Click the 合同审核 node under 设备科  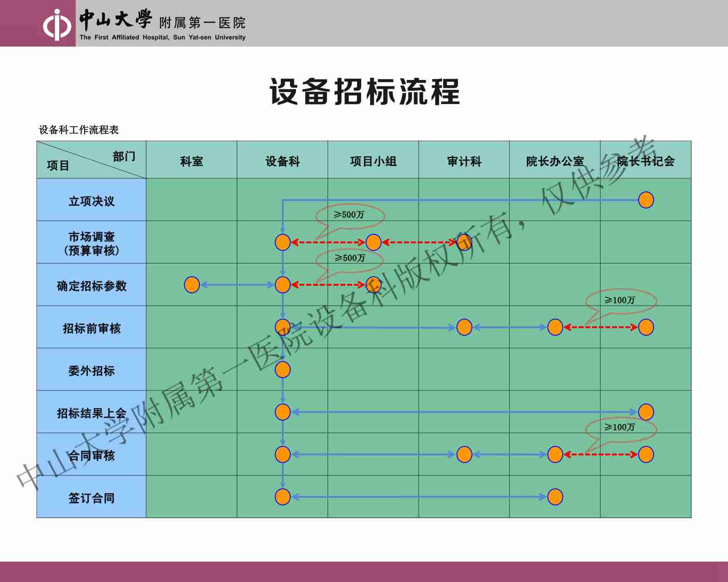(283, 454)
